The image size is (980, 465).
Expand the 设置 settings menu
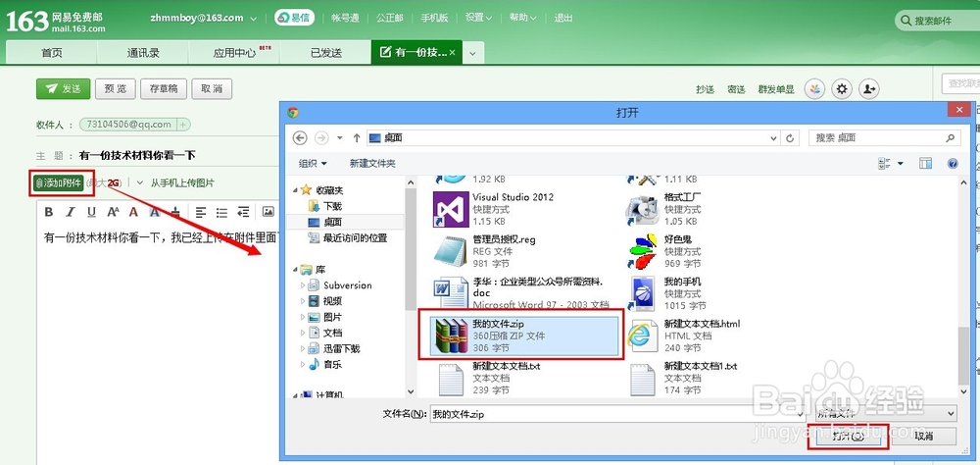pos(478,19)
